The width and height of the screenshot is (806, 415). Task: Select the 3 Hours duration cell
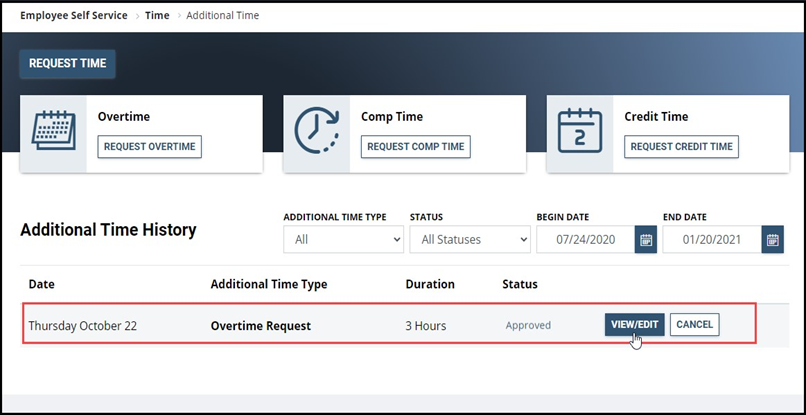pos(426,326)
